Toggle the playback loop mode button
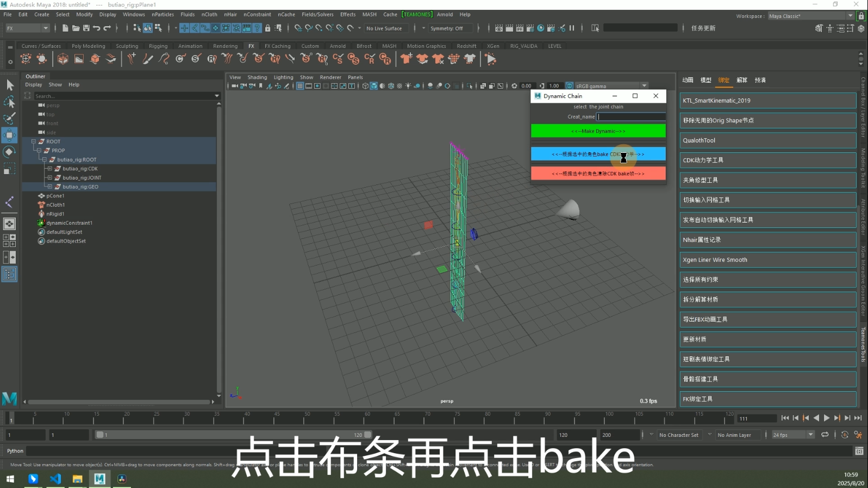This screenshot has height=488, width=868. pyautogui.click(x=825, y=435)
